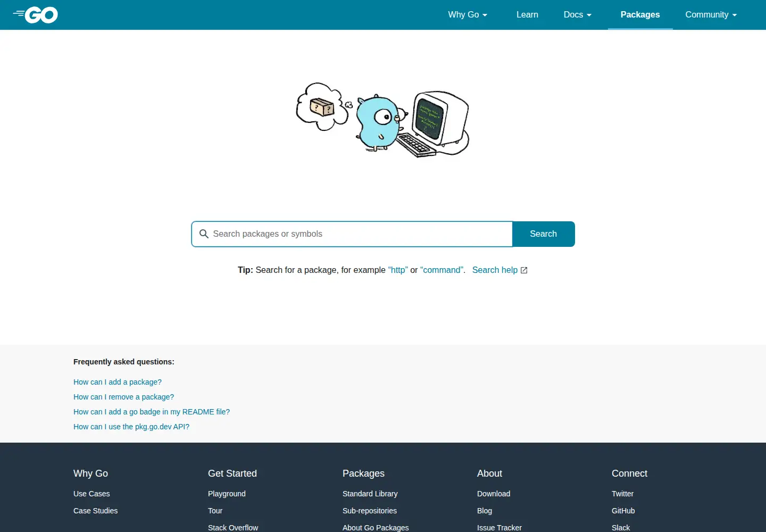This screenshot has height=532, width=766.
Task: Open Issue Tracker footer link
Action: point(499,528)
